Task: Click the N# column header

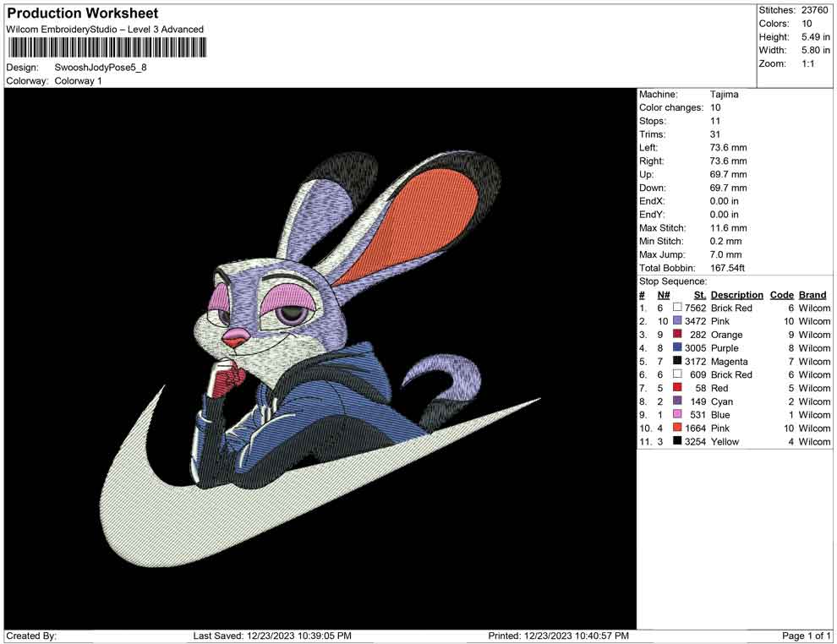Action: tap(664, 295)
